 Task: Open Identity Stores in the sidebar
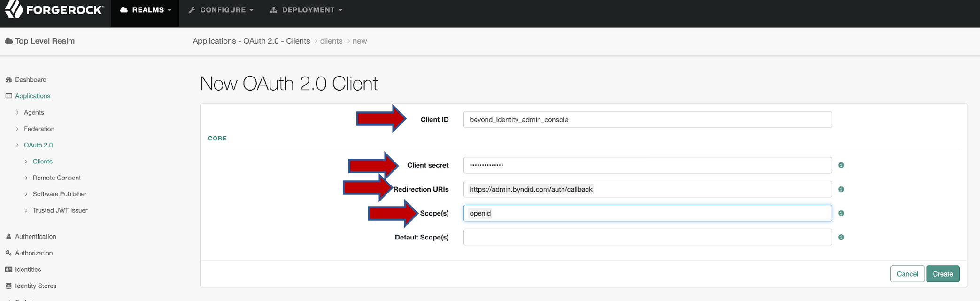35,286
